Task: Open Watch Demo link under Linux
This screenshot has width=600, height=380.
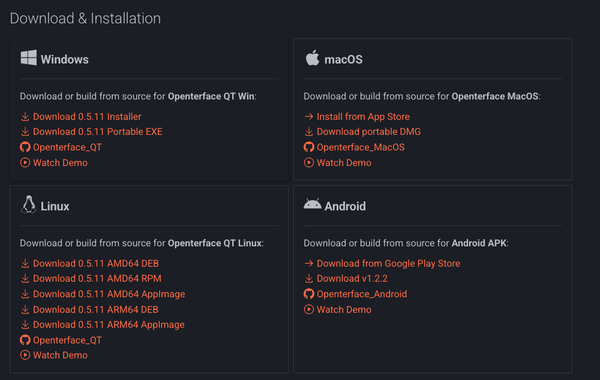Action: pos(60,355)
